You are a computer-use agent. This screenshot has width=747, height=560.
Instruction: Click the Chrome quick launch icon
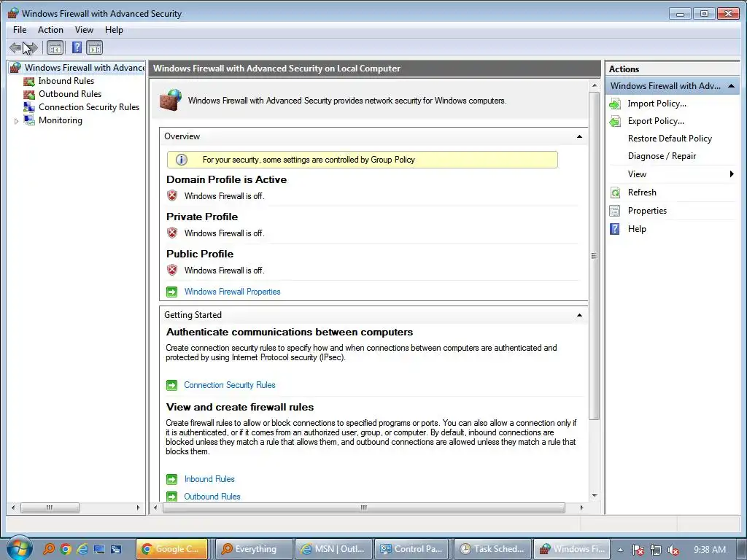(66, 549)
